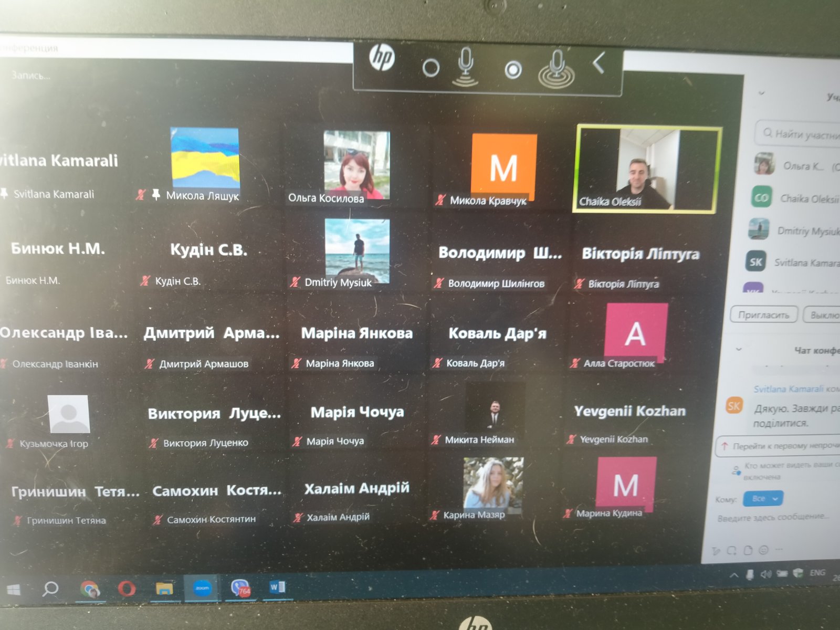840x630 pixels.
Task: Open Opera browser from the taskbar
Action: (127, 589)
